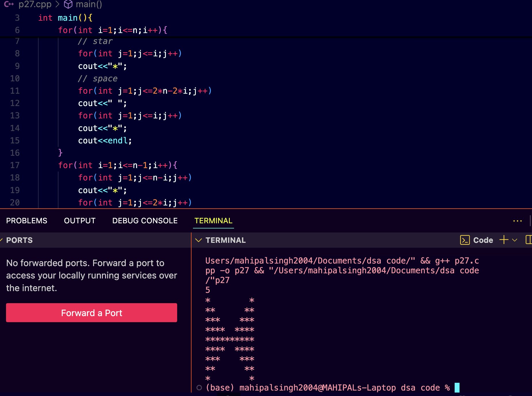Click the terminal shell icon beside Code

click(x=465, y=240)
